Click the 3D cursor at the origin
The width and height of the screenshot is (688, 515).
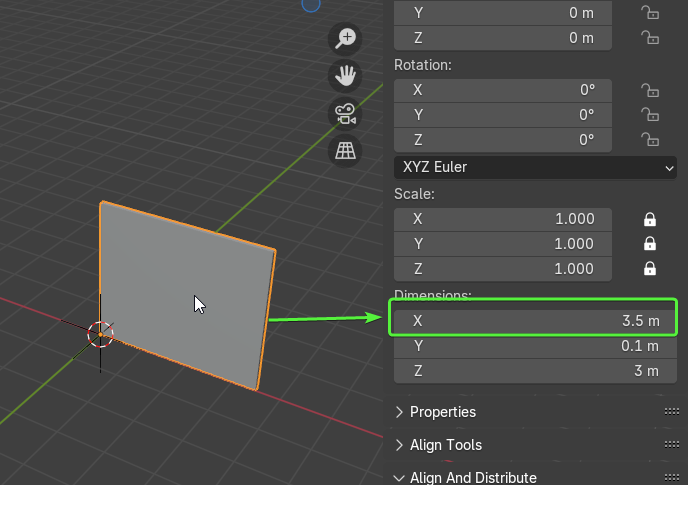pyautogui.click(x=100, y=334)
